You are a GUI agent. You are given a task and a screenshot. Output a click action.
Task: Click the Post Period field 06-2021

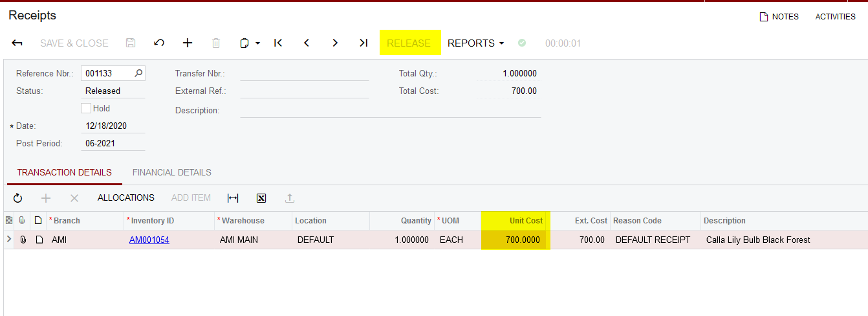[x=113, y=144]
